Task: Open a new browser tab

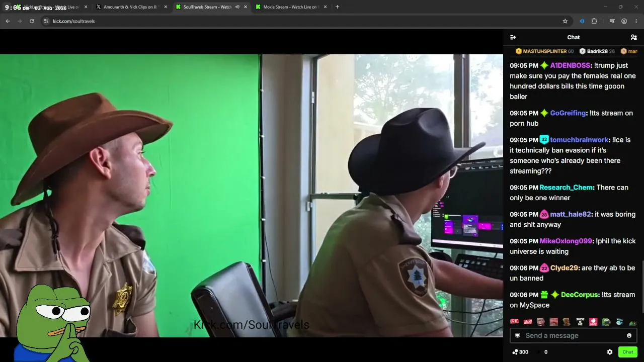Action: pos(337,7)
